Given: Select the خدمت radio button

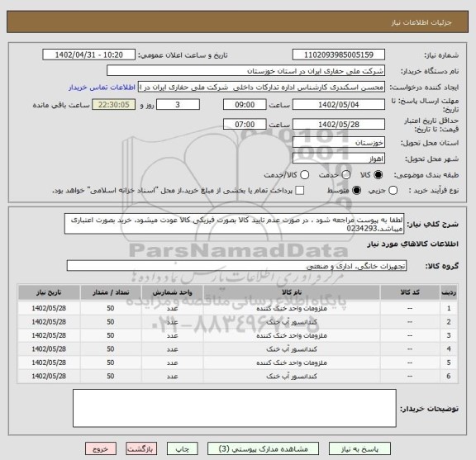Looking at the screenshot, I should click(346, 175).
